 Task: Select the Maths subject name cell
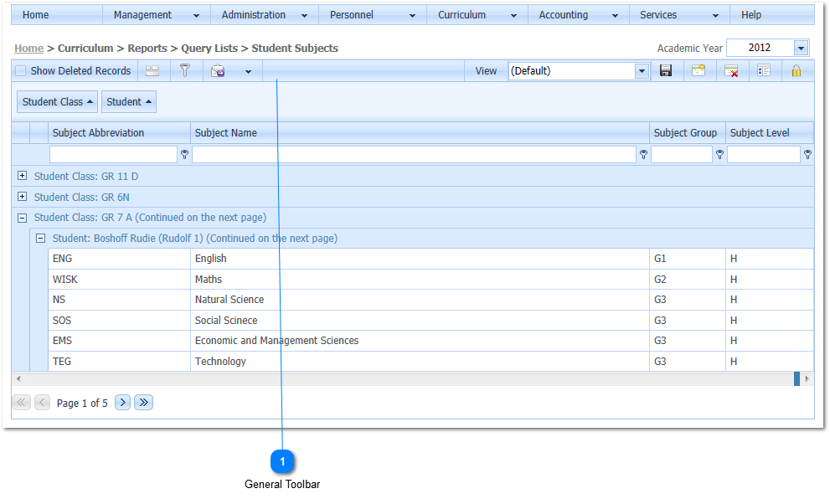click(420, 280)
